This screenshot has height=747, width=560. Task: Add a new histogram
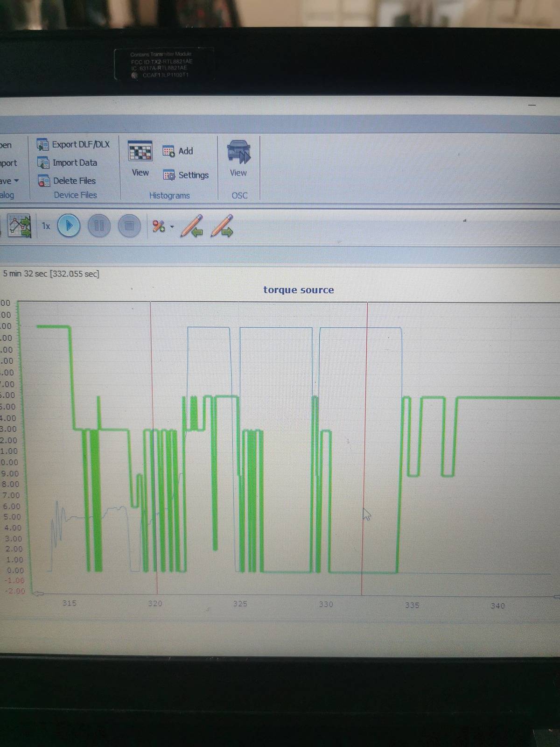click(178, 151)
